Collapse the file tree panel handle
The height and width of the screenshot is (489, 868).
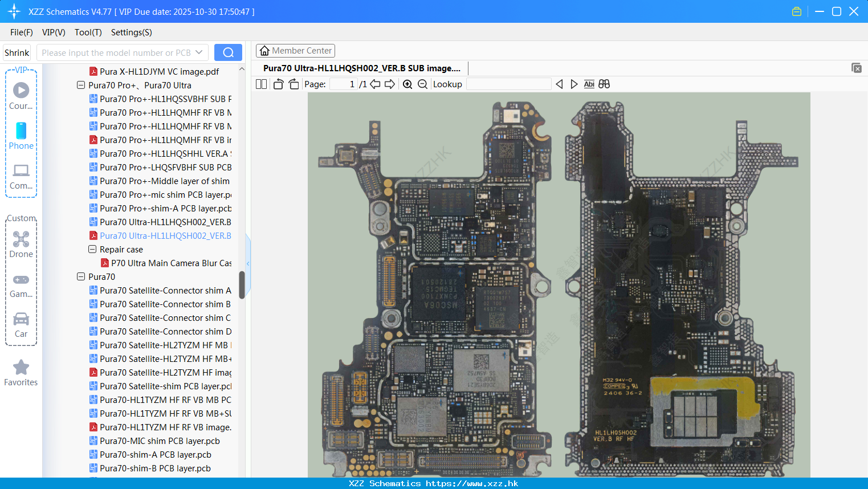click(248, 263)
